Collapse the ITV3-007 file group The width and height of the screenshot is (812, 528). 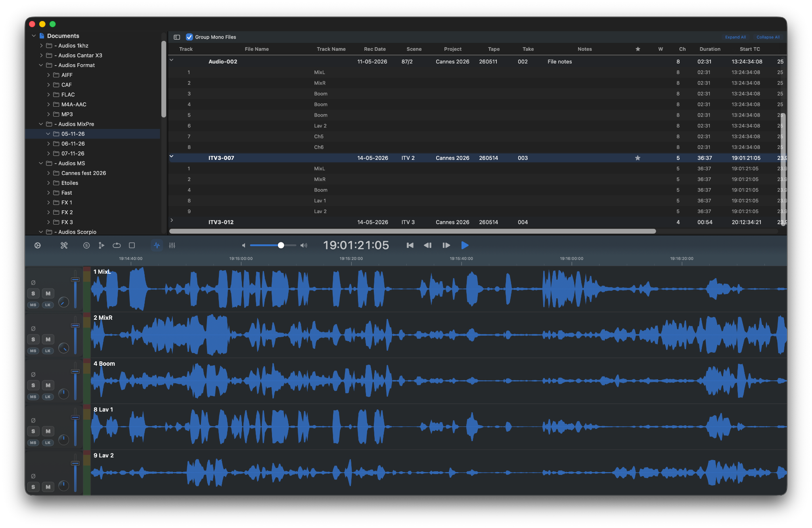coord(172,156)
